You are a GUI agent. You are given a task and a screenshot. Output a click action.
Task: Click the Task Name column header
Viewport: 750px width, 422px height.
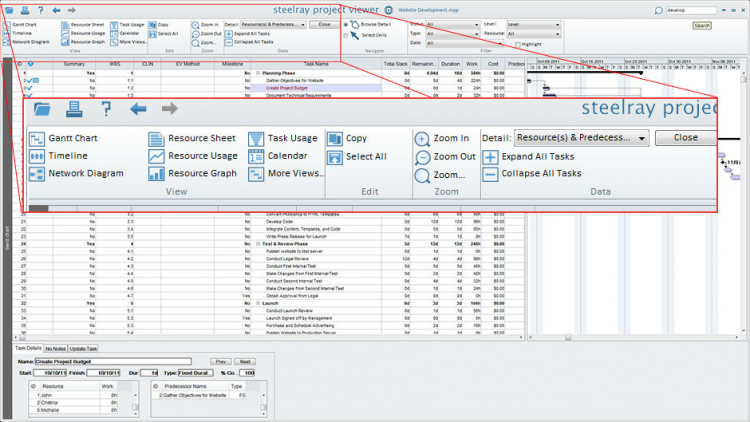[x=316, y=64]
